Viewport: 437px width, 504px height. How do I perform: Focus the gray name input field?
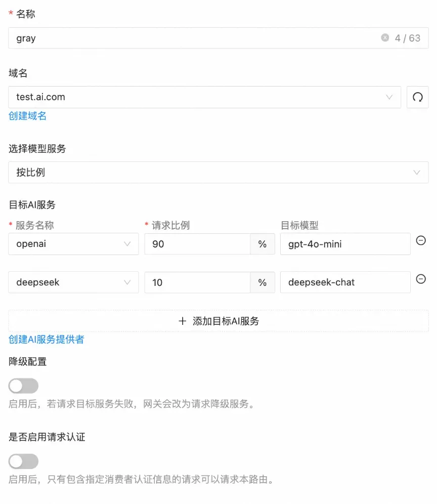click(x=219, y=38)
